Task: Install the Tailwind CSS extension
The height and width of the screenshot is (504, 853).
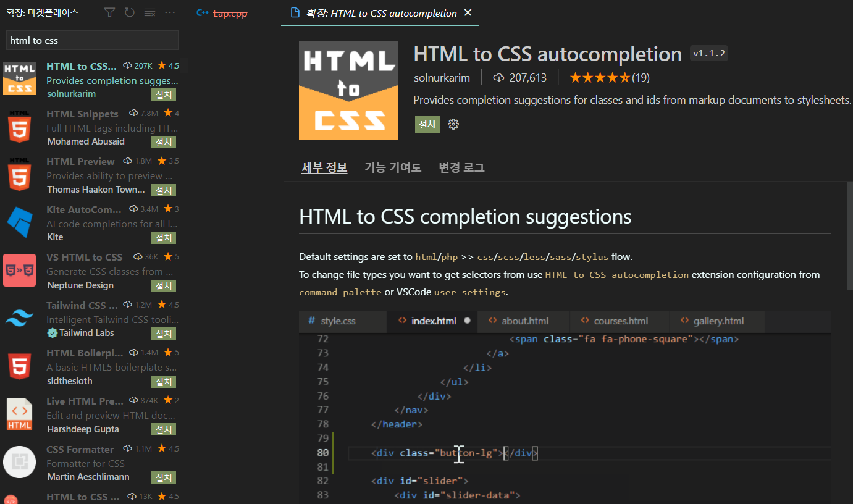Action: 164,334
